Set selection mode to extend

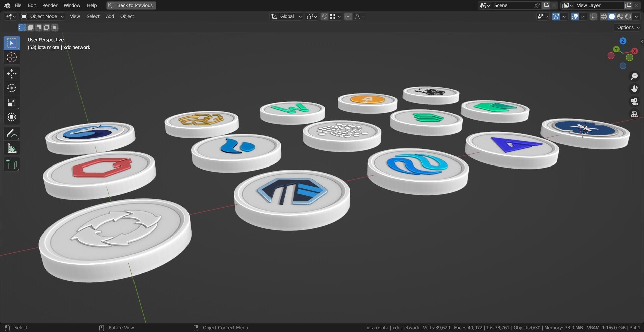coord(30,27)
